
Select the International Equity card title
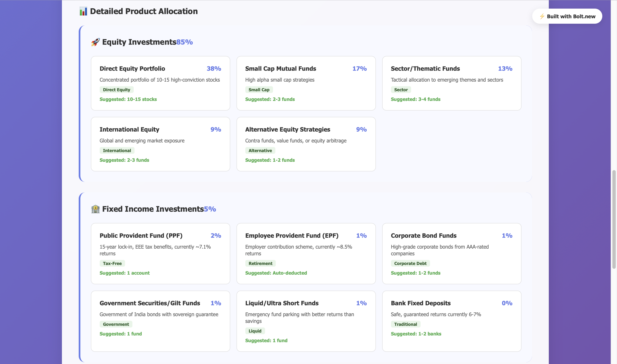(x=129, y=129)
